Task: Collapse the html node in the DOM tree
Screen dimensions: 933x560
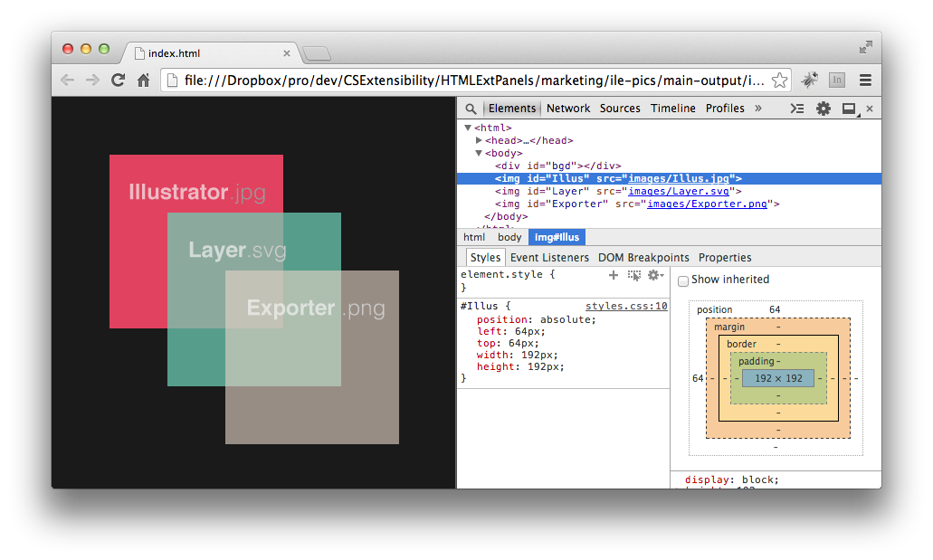Action: click(468, 128)
